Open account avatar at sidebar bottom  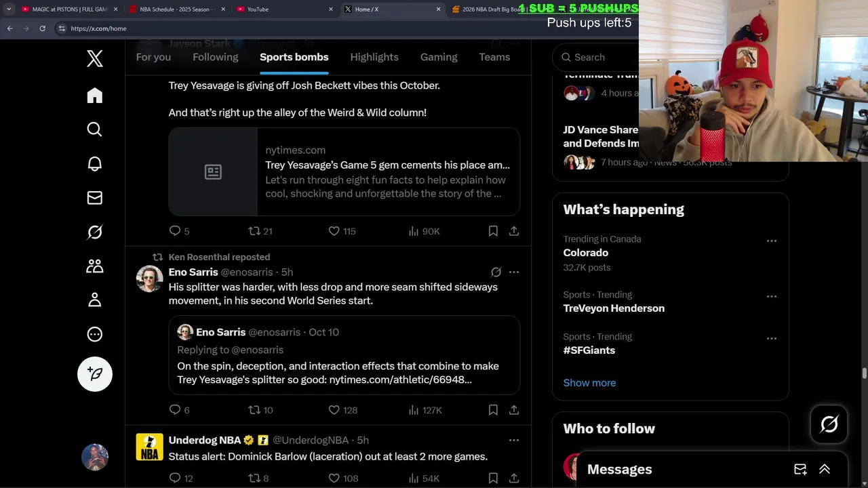95,457
